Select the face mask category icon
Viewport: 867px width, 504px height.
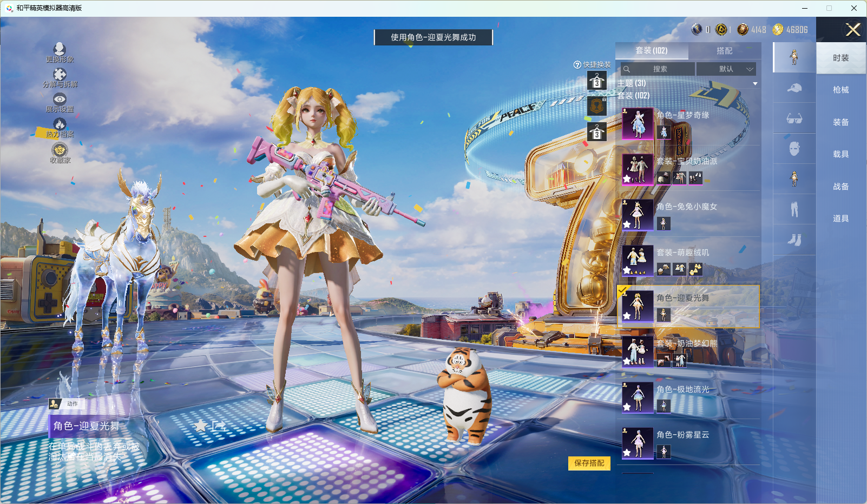click(x=794, y=149)
